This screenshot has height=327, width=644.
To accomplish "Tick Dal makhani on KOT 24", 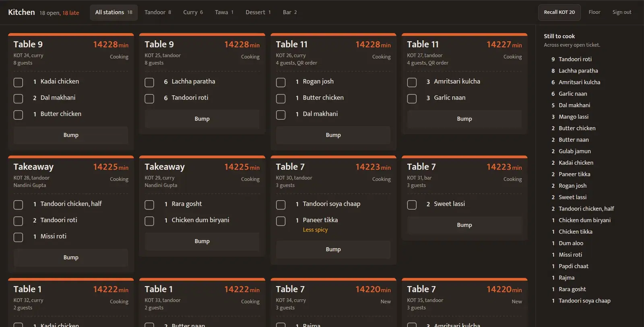I will click(18, 99).
